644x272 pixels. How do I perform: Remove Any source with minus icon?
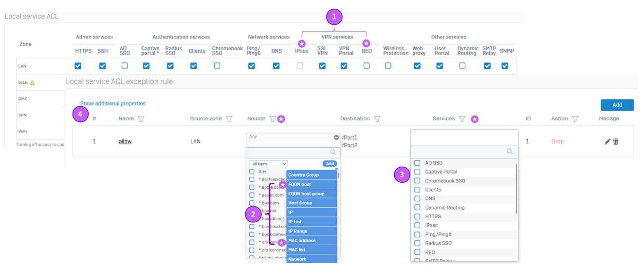(336, 137)
